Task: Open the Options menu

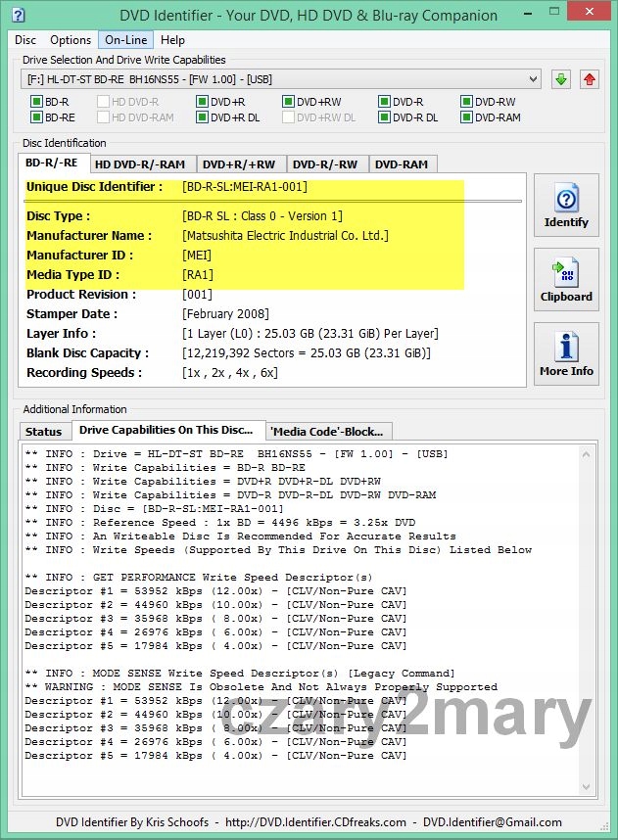Action: coord(71,40)
